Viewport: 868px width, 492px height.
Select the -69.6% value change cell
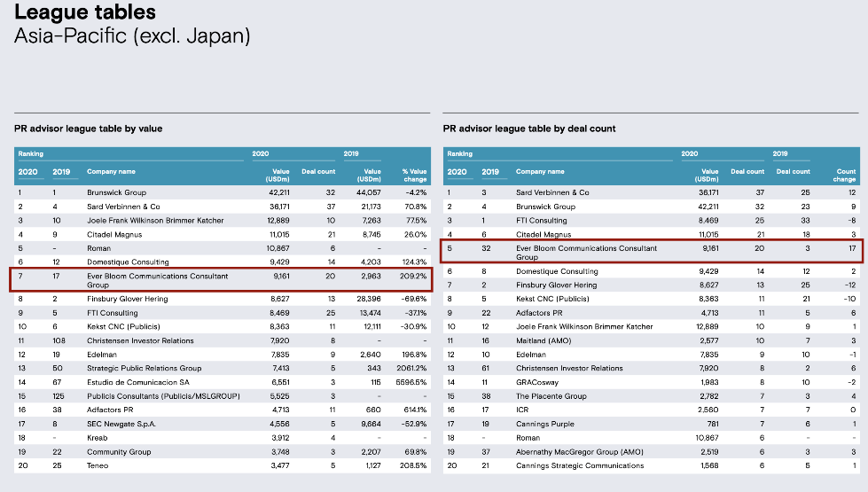[x=414, y=299]
